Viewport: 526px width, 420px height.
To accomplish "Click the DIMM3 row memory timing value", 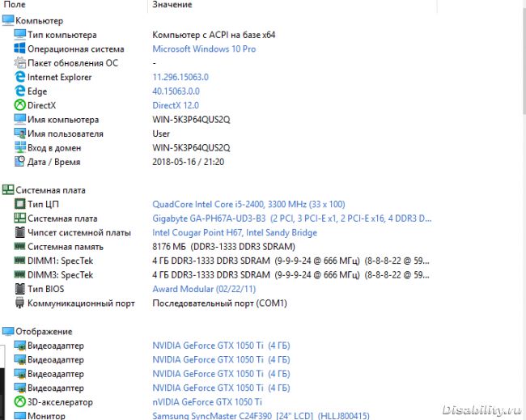I will (291, 275).
